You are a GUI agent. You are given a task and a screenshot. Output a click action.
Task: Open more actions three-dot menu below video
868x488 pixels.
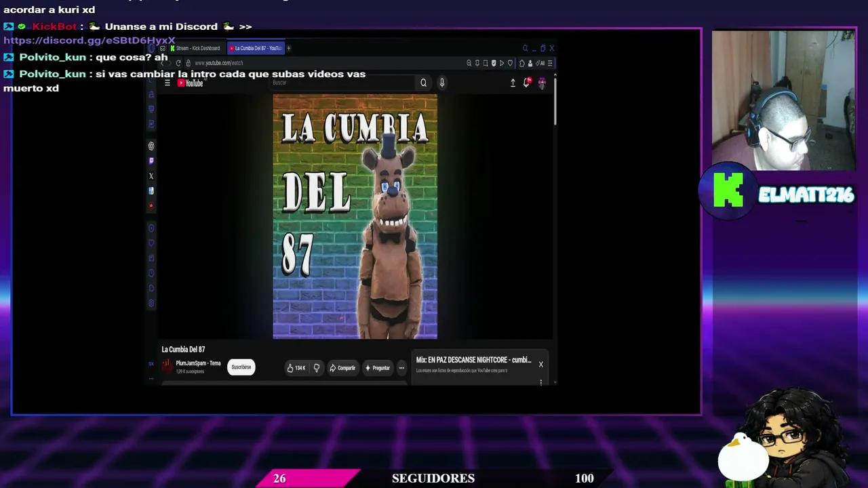click(401, 368)
